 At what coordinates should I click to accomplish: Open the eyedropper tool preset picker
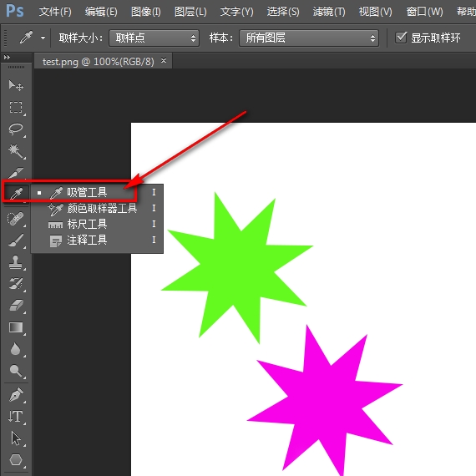pyautogui.click(x=43, y=38)
